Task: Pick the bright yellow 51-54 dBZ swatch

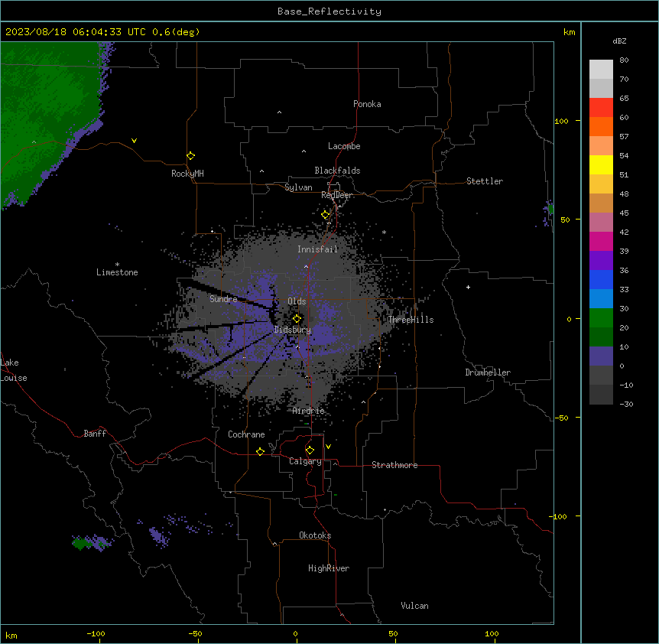Action: click(x=601, y=165)
